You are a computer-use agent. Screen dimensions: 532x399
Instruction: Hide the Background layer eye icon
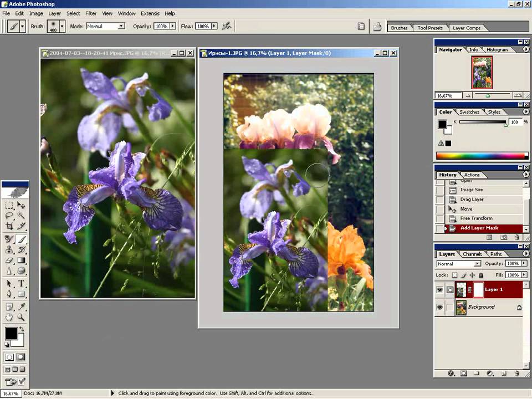[x=439, y=308]
